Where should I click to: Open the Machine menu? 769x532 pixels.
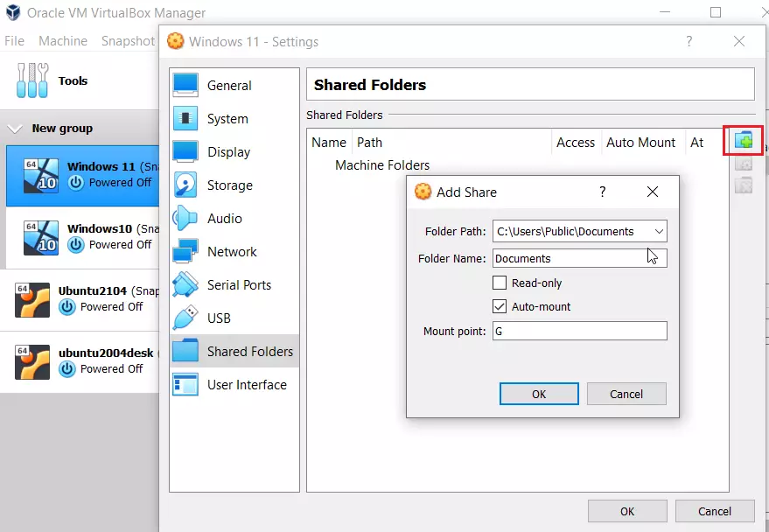pos(63,41)
